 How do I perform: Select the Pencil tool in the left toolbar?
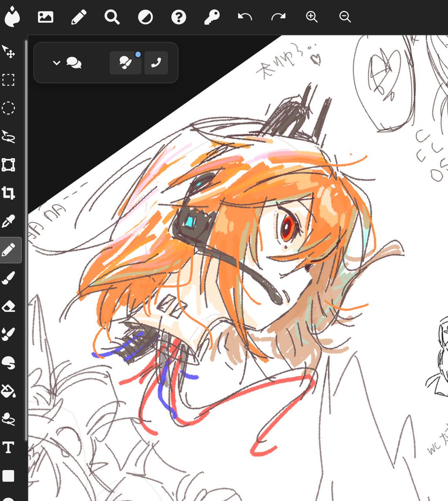point(9,250)
